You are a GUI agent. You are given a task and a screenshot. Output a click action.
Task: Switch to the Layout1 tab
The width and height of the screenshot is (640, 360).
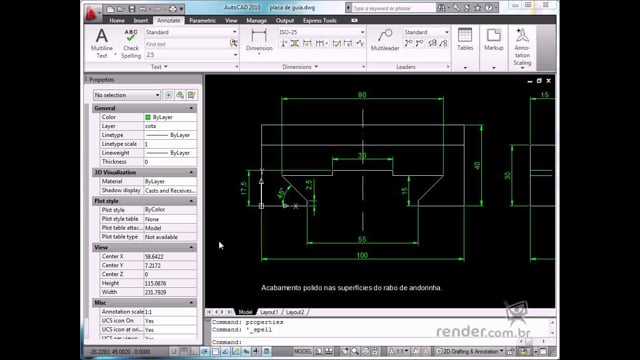(x=269, y=312)
